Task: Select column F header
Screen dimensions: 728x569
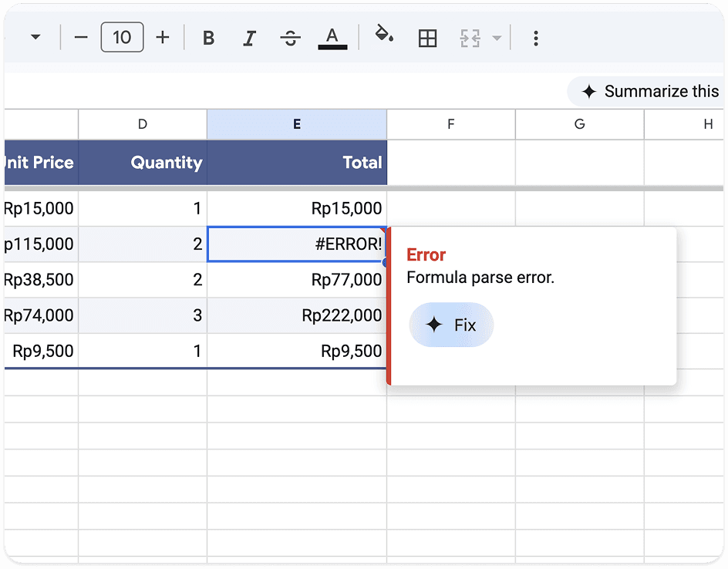Action: click(451, 124)
